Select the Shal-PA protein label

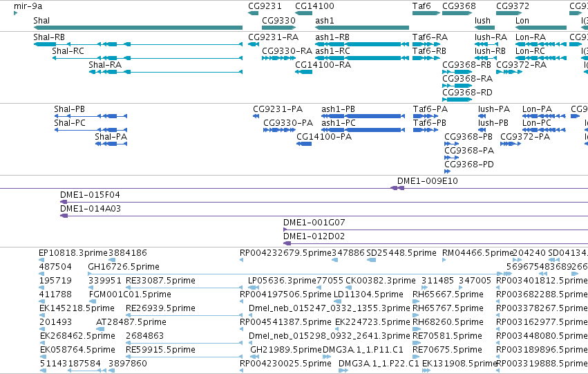tap(111, 137)
